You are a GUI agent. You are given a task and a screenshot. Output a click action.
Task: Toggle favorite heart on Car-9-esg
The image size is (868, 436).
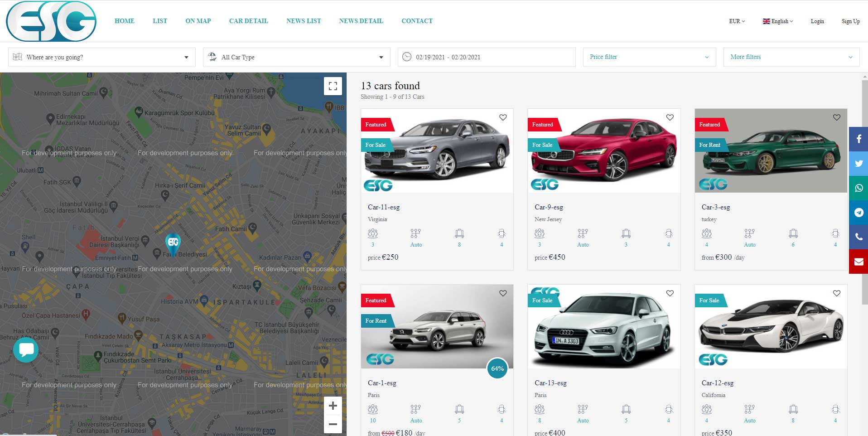tap(670, 117)
